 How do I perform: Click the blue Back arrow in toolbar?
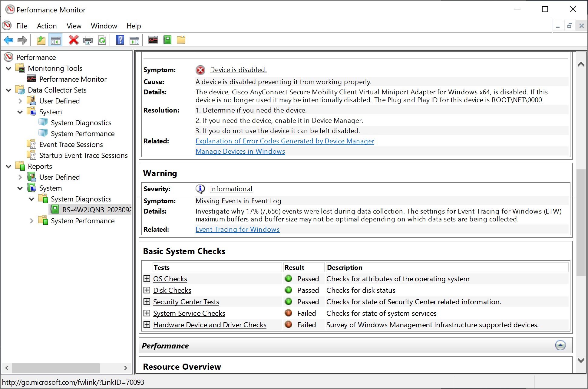coord(8,40)
